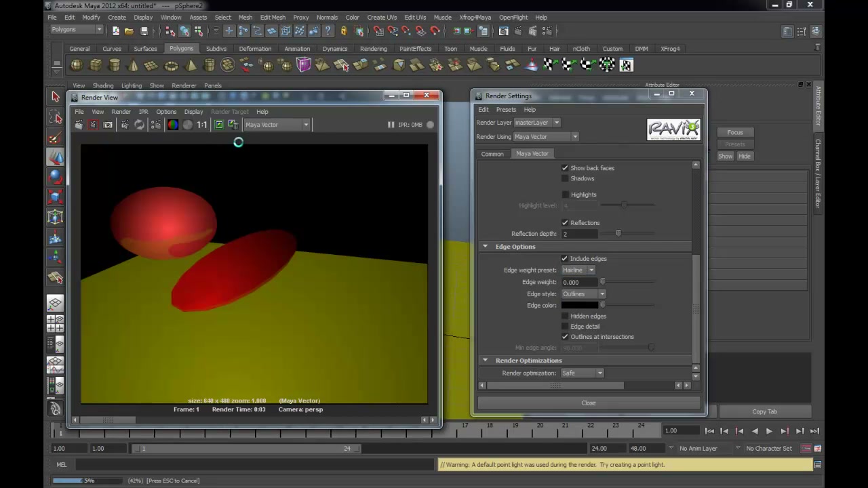Click the alpha channel display icon
868x488 pixels.
tap(187, 125)
